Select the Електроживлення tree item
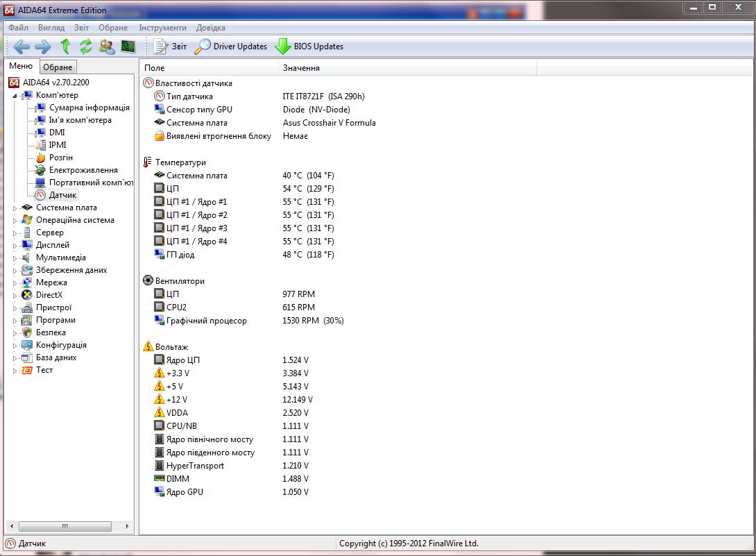 point(83,170)
